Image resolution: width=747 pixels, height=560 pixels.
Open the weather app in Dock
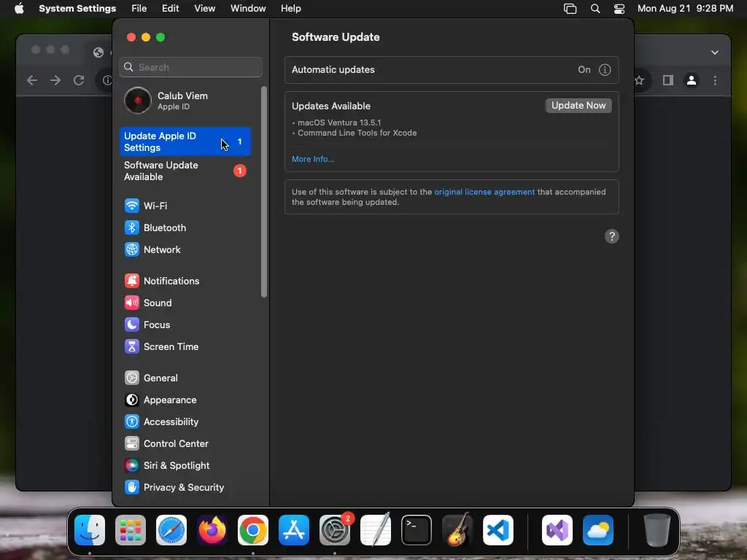598,530
